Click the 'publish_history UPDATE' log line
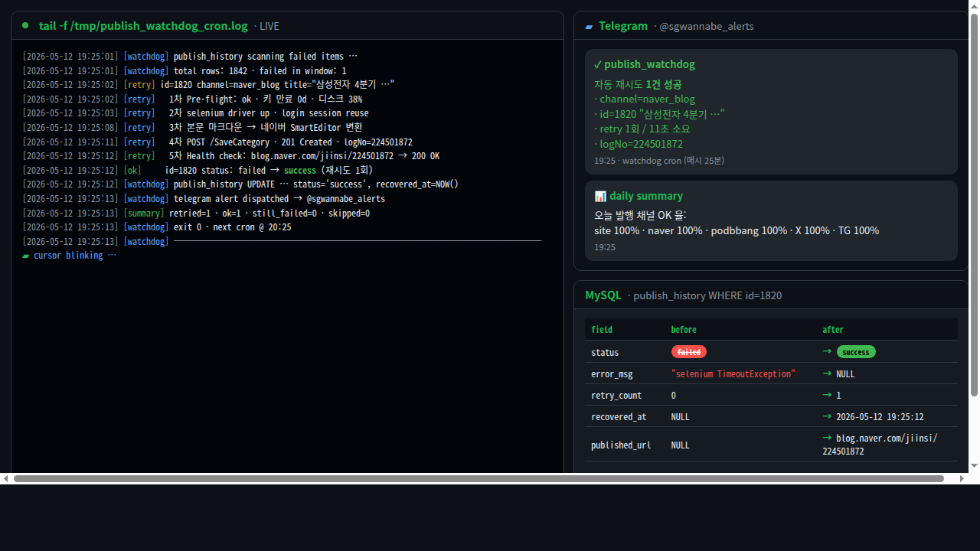 click(x=240, y=184)
